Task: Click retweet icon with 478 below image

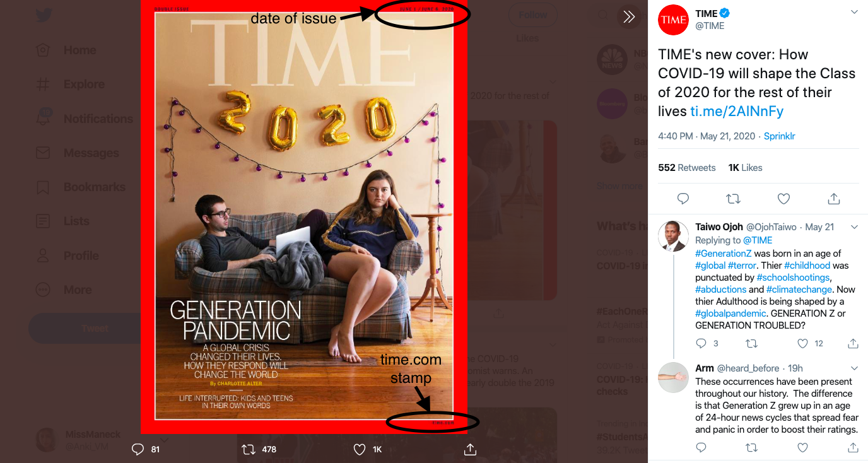Action: 249,449
